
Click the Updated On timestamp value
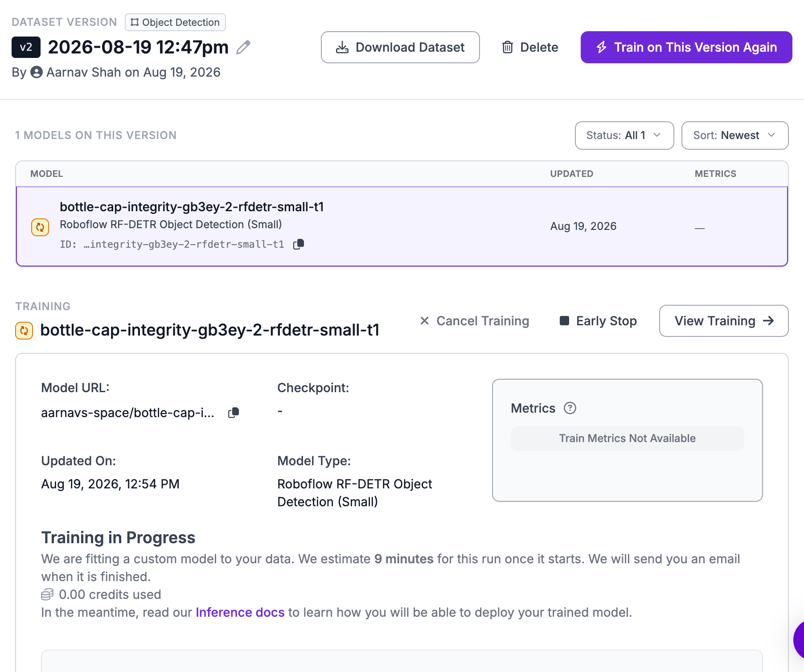pos(110,484)
